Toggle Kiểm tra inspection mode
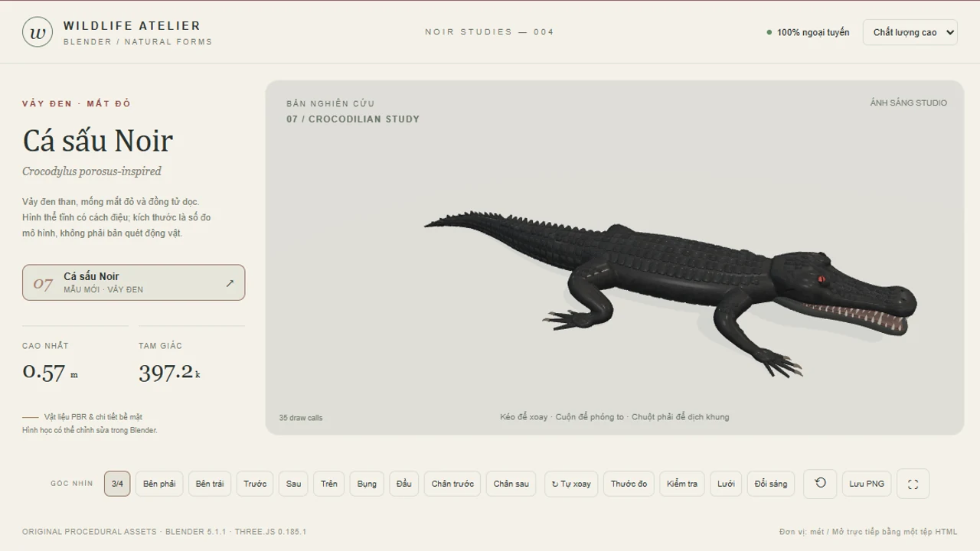 [682, 484]
